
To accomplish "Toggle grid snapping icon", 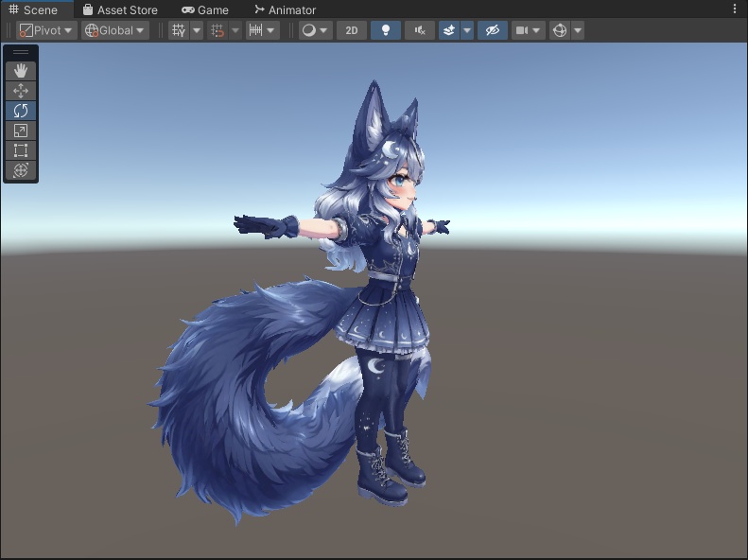I will click(217, 30).
